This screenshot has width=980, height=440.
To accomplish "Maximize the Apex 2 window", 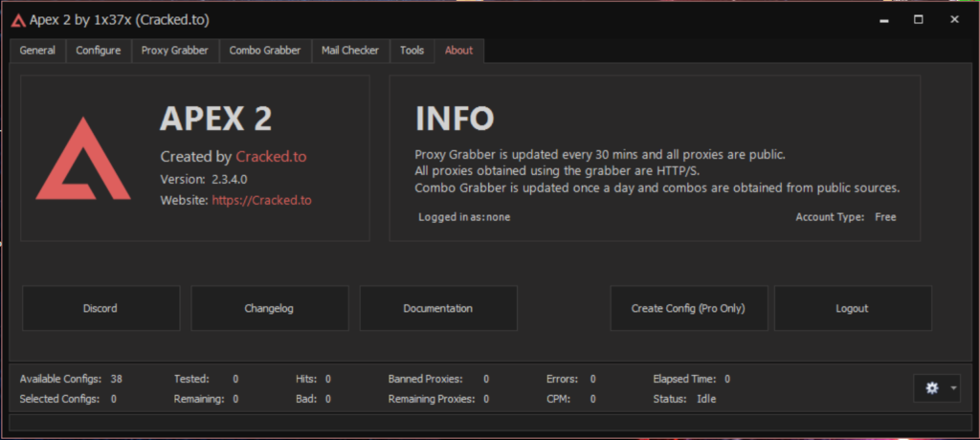I will 918,20.
